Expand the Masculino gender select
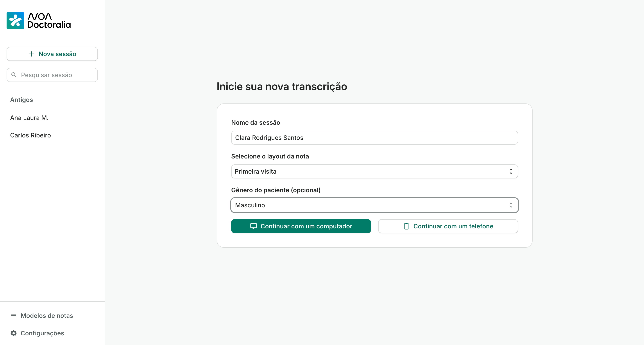644x345 pixels. [x=370, y=205]
